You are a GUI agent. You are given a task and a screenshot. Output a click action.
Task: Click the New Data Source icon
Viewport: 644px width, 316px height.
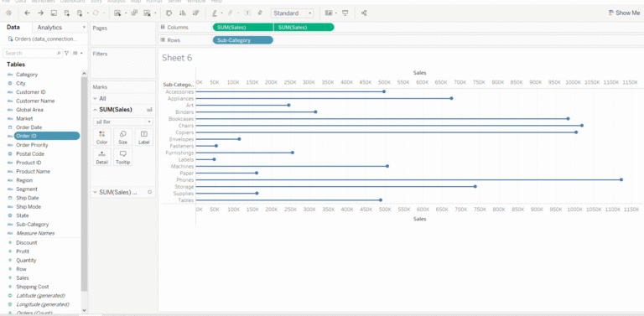66,13
